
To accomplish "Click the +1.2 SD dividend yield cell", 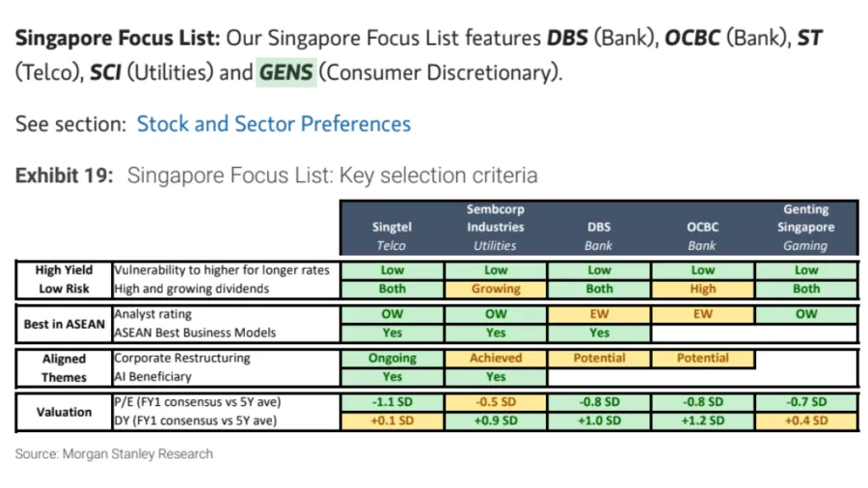I will [702, 420].
